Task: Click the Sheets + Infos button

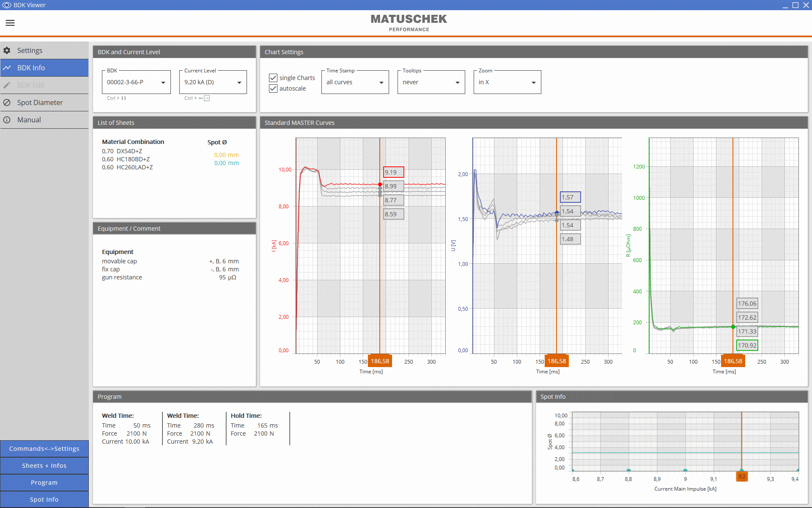Action: pyautogui.click(x=44, y=465)
